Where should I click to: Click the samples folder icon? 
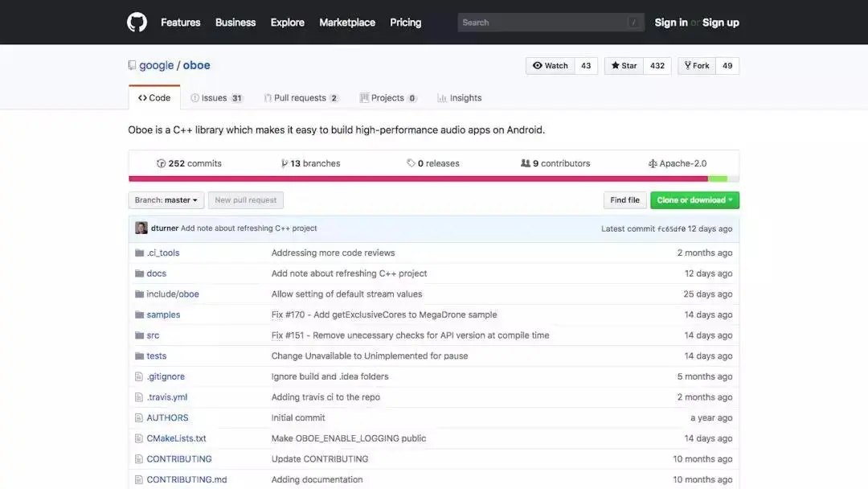coord(139,314)
